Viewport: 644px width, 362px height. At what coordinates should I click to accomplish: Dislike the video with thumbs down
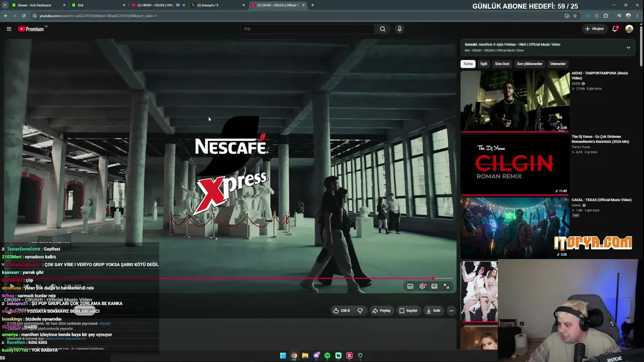(360, 311)
